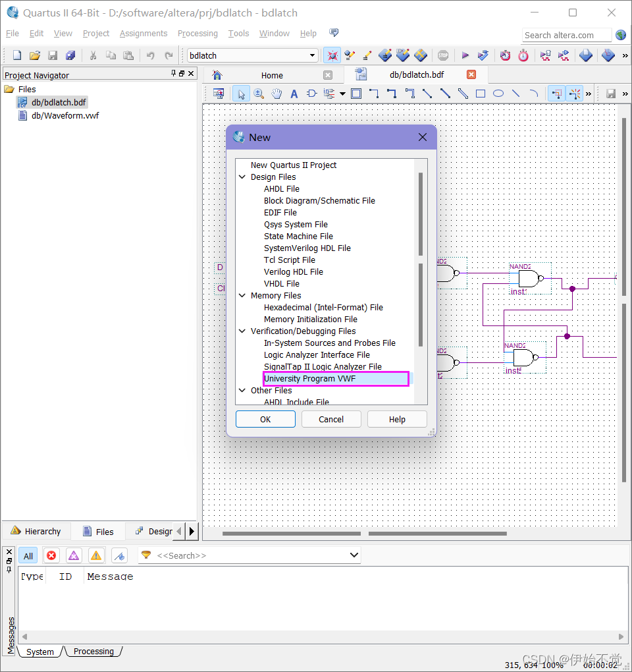Click the Start Compilation play icon

click(465, 55)
